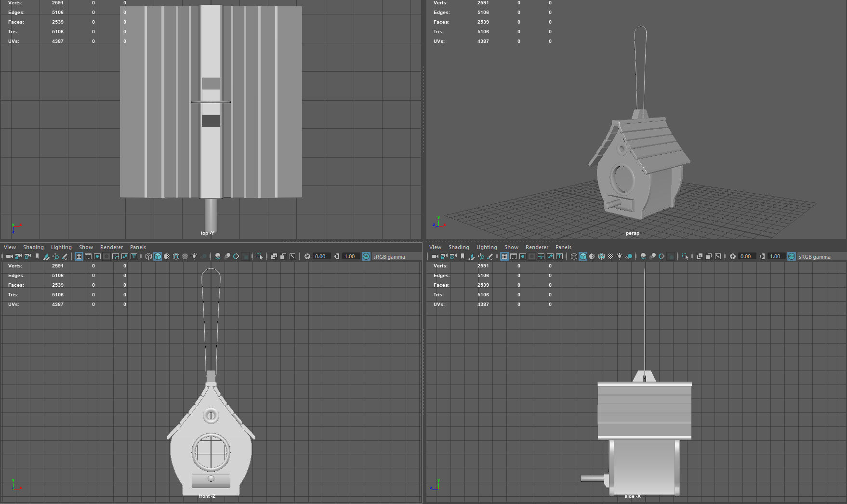Click Lock Camera icon in side view toolbar
Screen dimensions: 847x504
click(x=444, y=256)
